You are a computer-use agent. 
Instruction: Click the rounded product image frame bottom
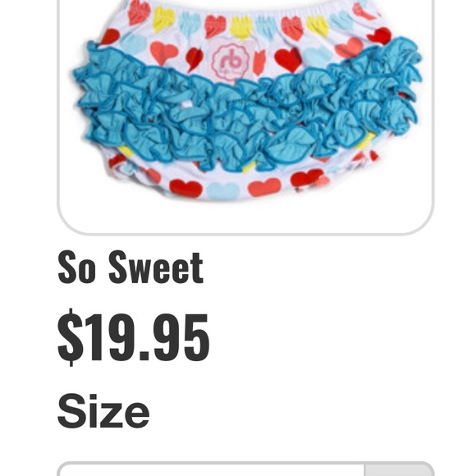click(x=245, y=233)
